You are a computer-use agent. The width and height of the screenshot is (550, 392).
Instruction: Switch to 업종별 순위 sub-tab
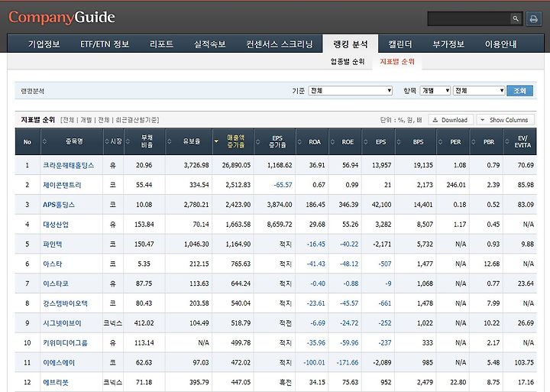[x=348, y=62]
